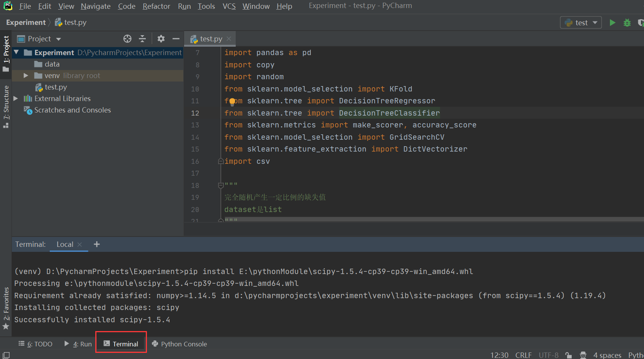Close the Local terminal session

point(80,244)
